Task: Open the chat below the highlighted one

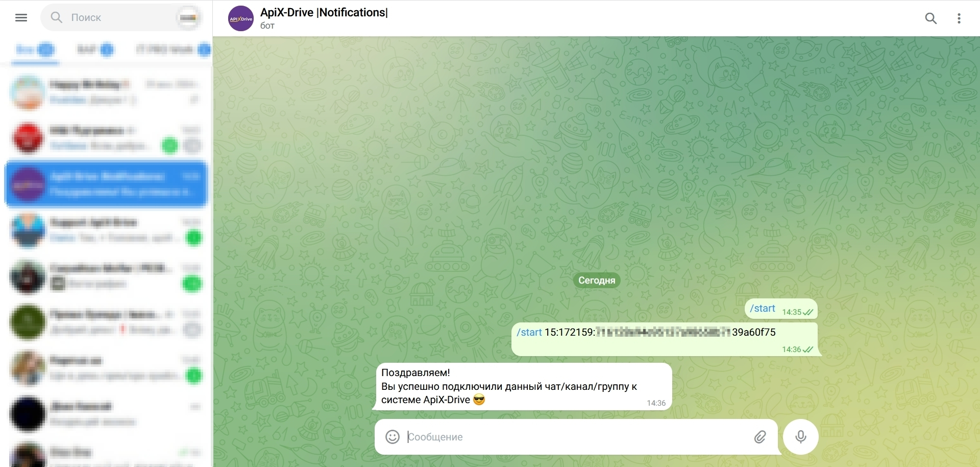Action: [107, 230]
